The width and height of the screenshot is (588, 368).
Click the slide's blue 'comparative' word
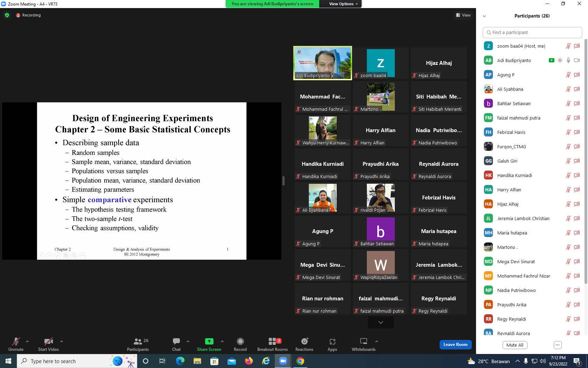[x=110, y=199]
